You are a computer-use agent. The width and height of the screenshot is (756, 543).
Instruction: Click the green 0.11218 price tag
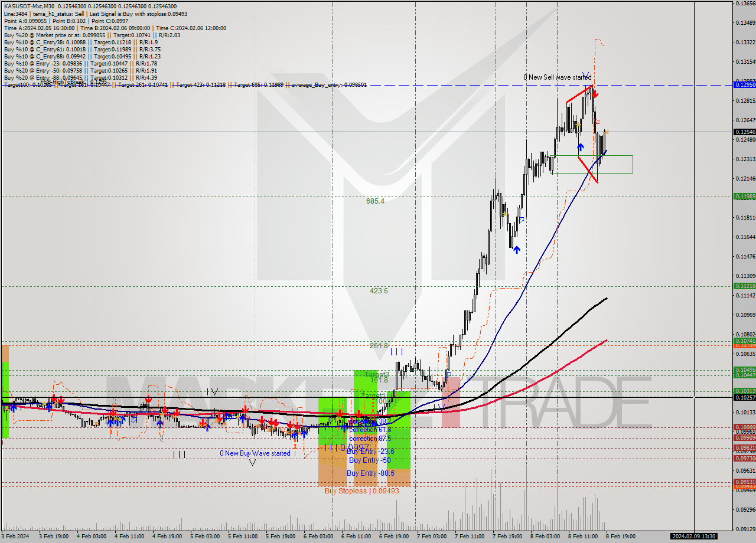click(x=744, y=286)
